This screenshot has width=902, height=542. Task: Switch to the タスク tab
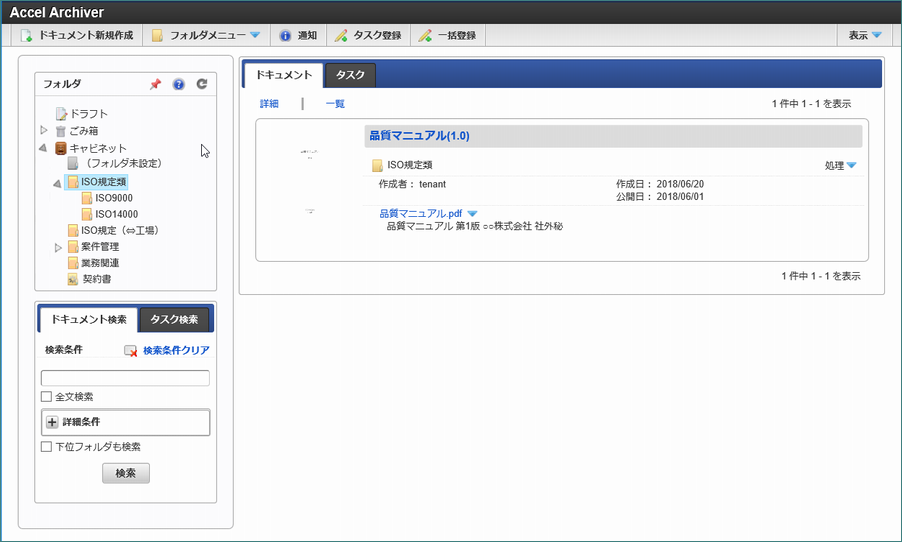(350, 75)
